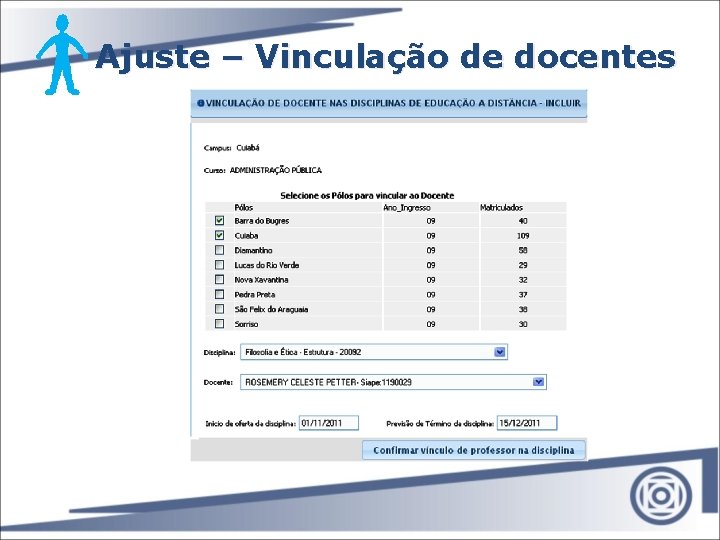Click the Diamantino polo name
Viewport: 720px width, 540px height.
pyautogui.click(x=253, y=250)
